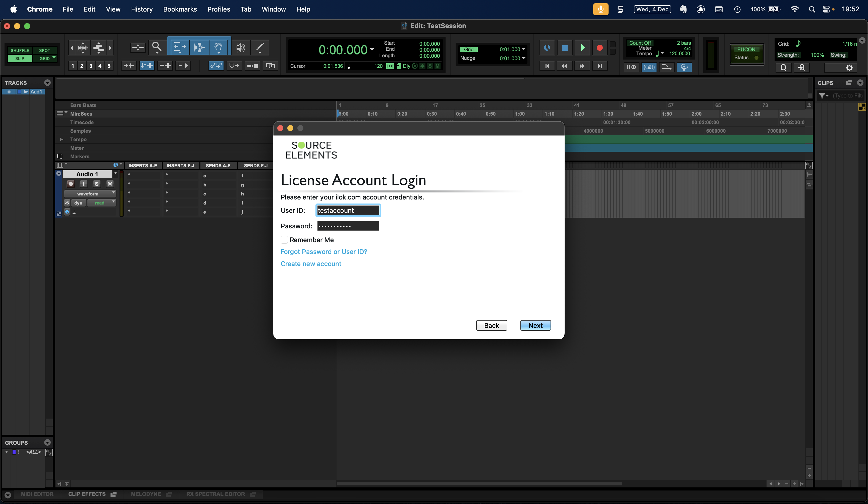Screen dimensions: 868x504
Task: Toggle Solo on Audio 1 track
Action: tap(97, 184)
